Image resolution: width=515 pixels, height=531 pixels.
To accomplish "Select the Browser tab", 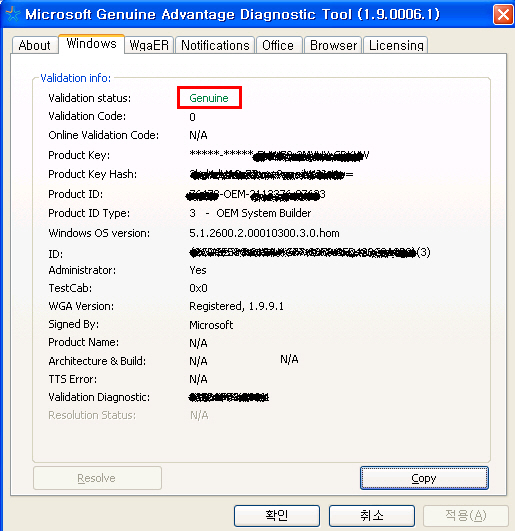I will point(333,45).
